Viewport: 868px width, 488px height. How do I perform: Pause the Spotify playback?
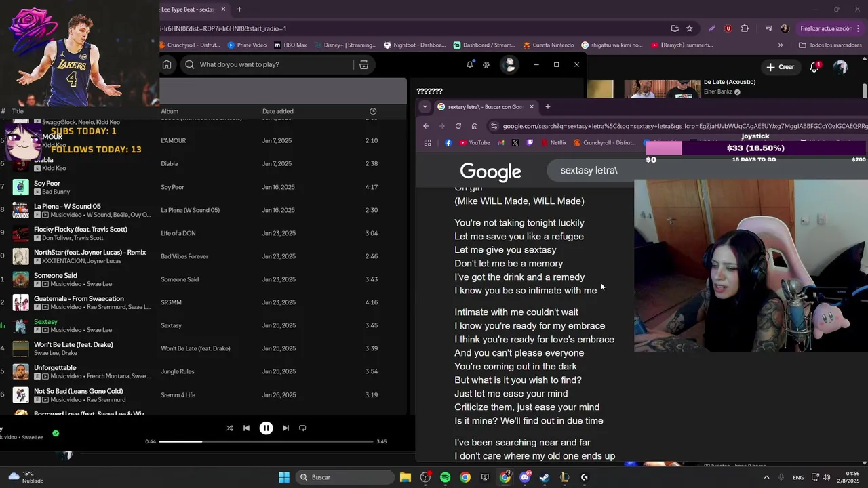click(x=266, y=428)
